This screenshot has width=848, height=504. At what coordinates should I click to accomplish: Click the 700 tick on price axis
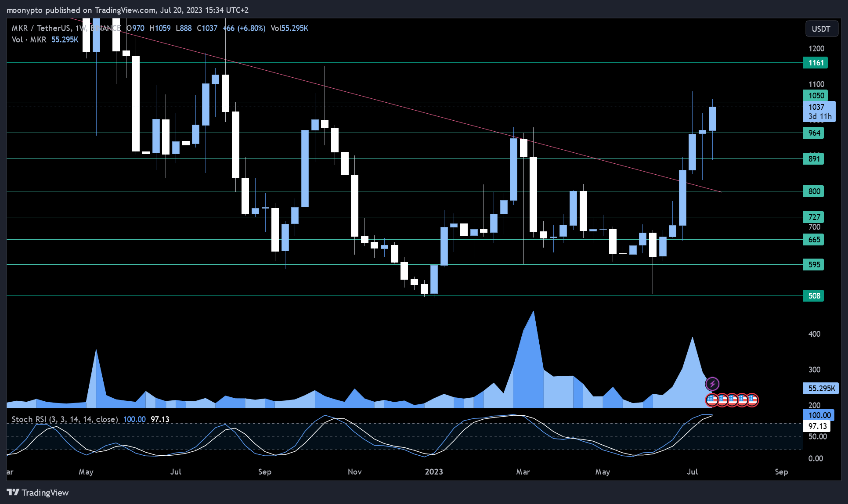click(x=815, y=227)
